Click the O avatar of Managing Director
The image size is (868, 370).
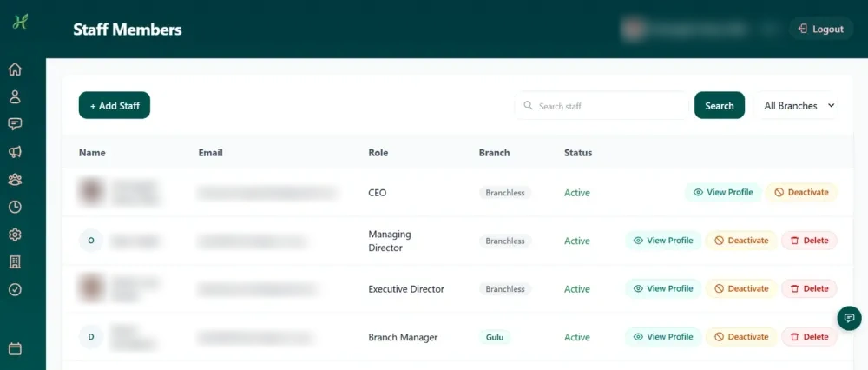tap(91, 241)
